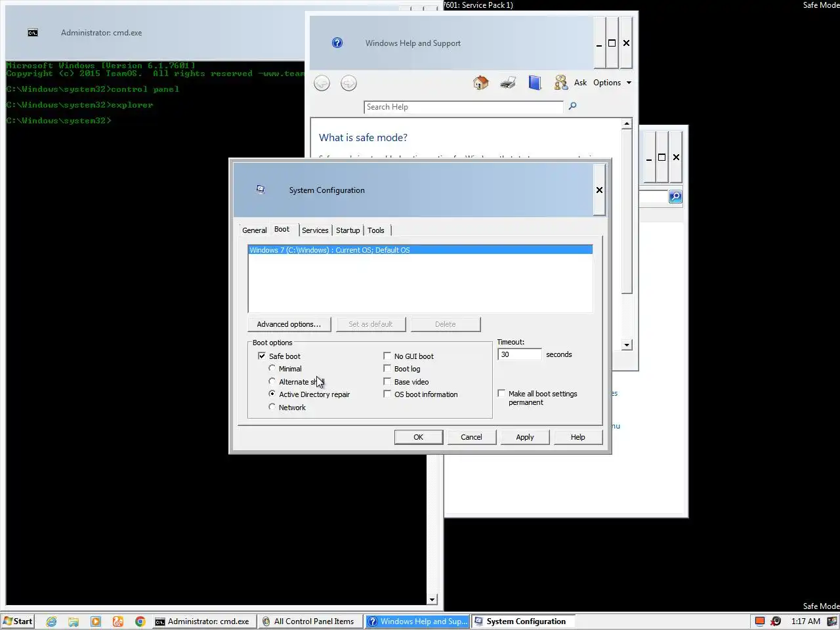This screenshot has width=840, height=630.
Task: Click orange tray icon in notification area
Action: point(759,621)
